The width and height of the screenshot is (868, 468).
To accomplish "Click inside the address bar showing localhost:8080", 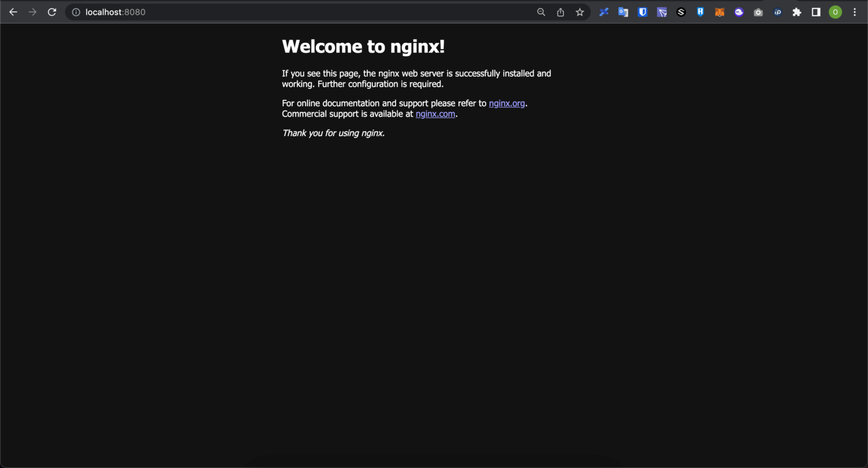I will tap(116, 12).
